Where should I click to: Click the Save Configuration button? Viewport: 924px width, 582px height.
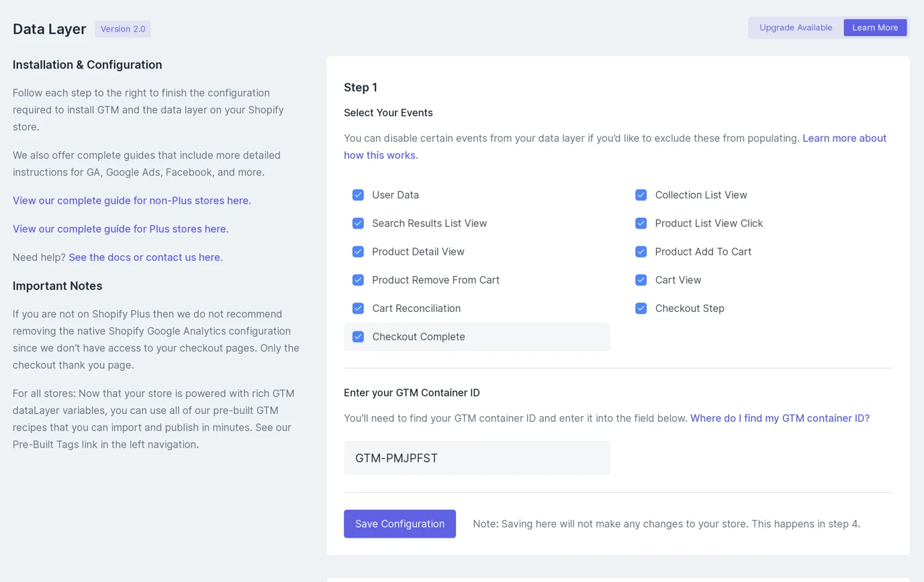pos(400,524)
